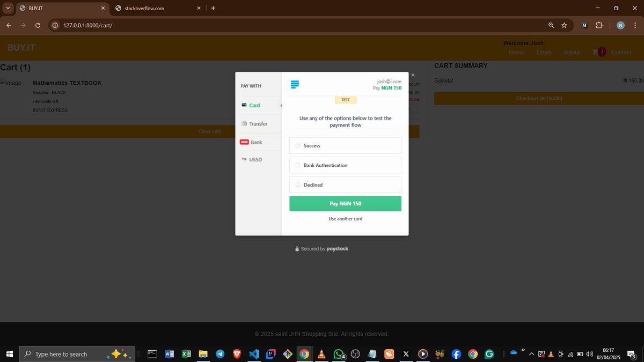This screenshot has height=362, width=644.
Task: Close the stackoverflow.com browser tab
Action: pos(199,8)
